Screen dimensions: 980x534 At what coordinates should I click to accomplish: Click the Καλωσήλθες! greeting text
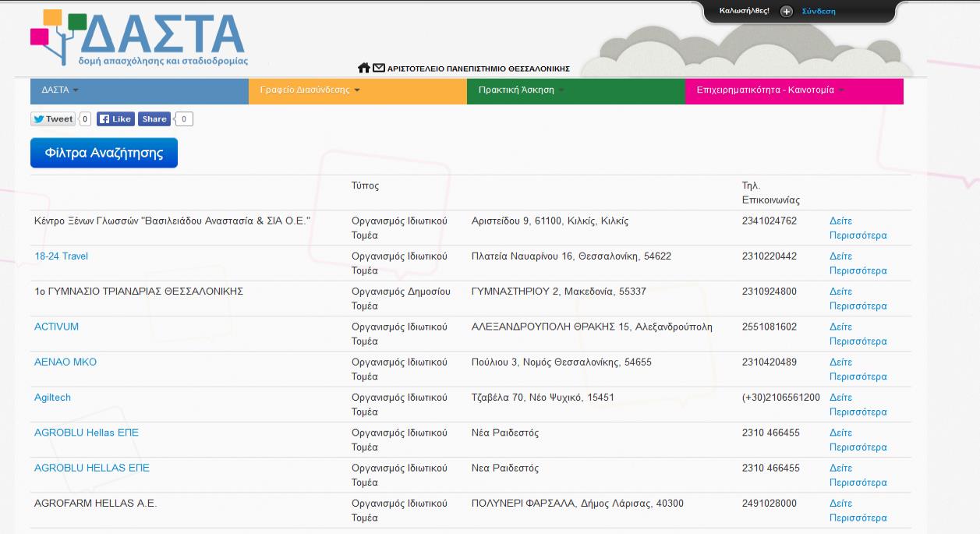click(x=744, y=11)
